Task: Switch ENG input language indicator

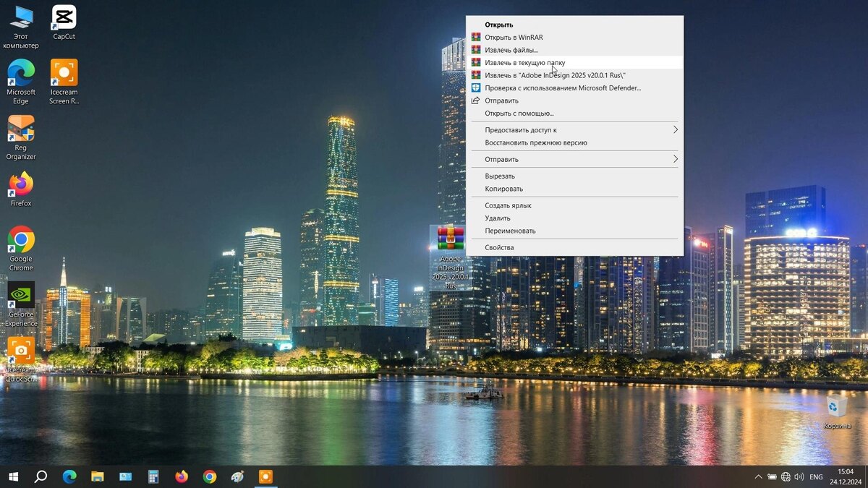Action: tap(816, 477)
